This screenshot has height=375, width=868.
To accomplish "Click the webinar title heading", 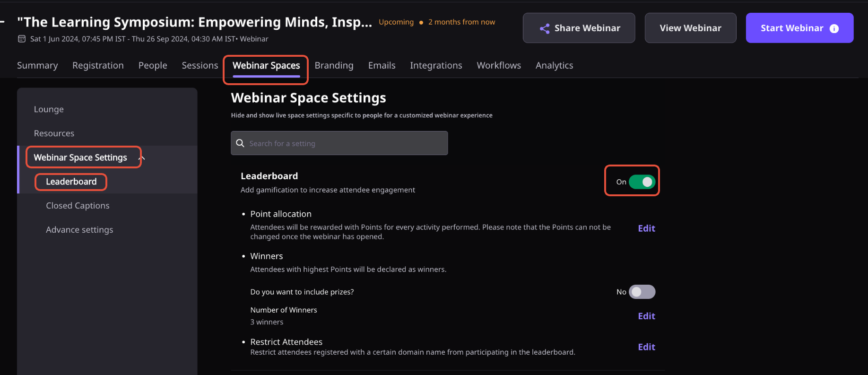I will click(x=194, y=22).
